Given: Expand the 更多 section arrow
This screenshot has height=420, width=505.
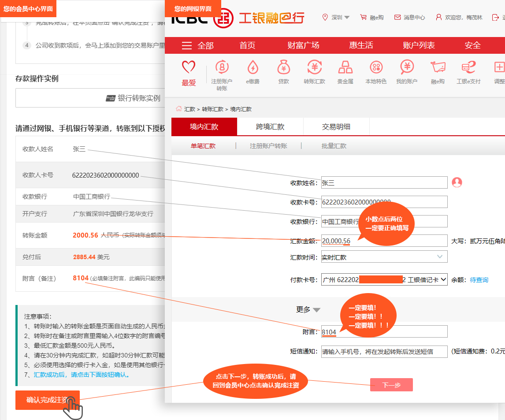Looking at the screenshot, I should point(316,310).
